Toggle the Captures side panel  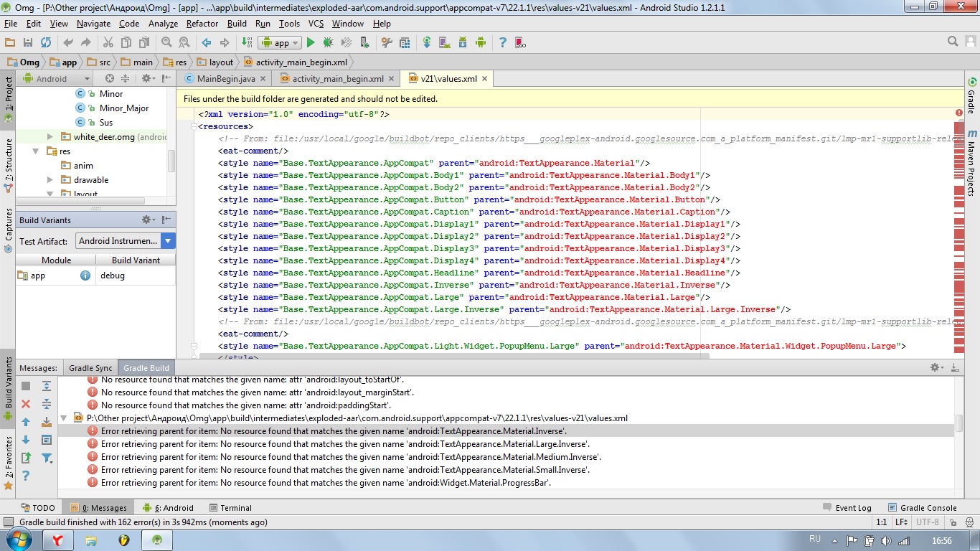point(8,230)
